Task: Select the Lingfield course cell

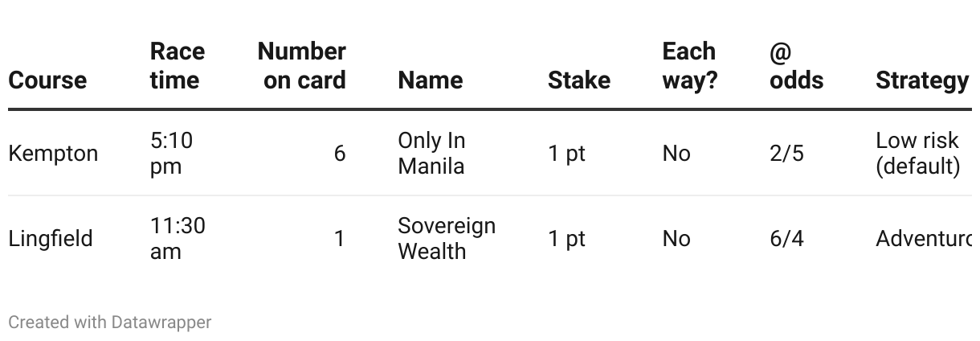Action: tap(51, 238)
